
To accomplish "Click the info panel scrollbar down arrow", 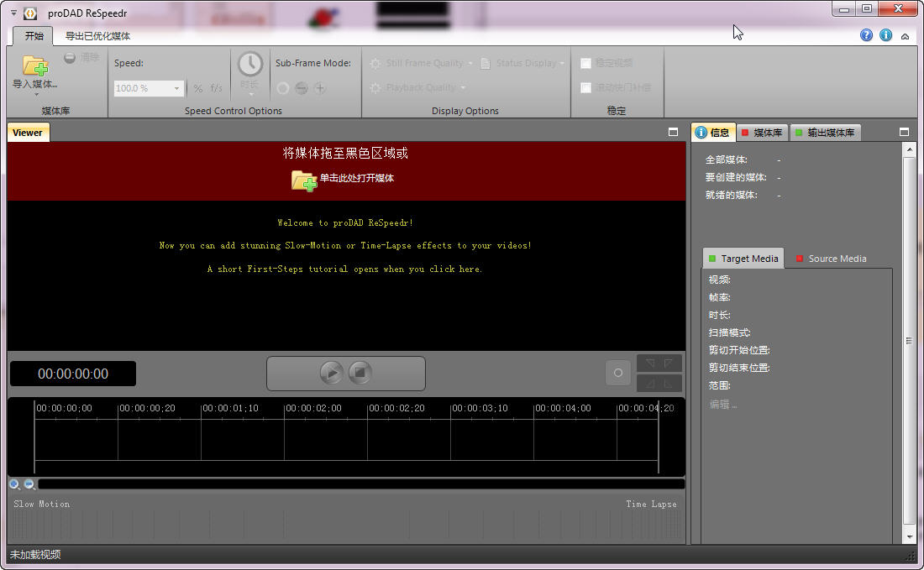I will [909, 537].
